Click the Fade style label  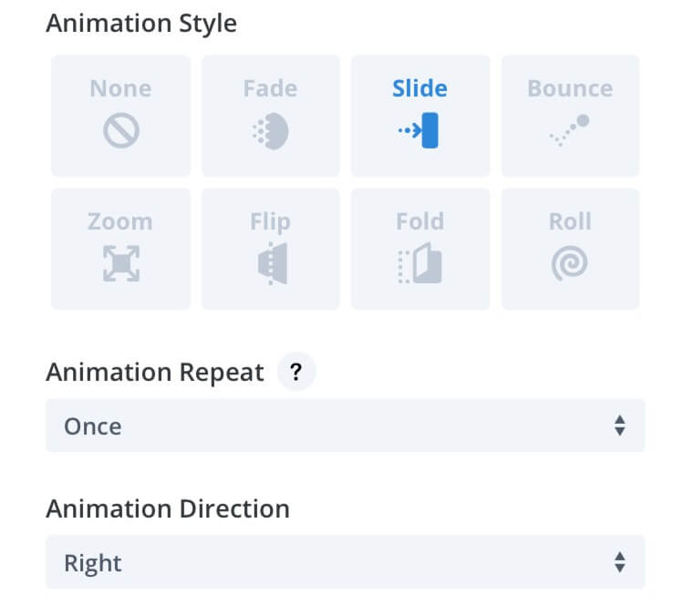tap(271, 88)
